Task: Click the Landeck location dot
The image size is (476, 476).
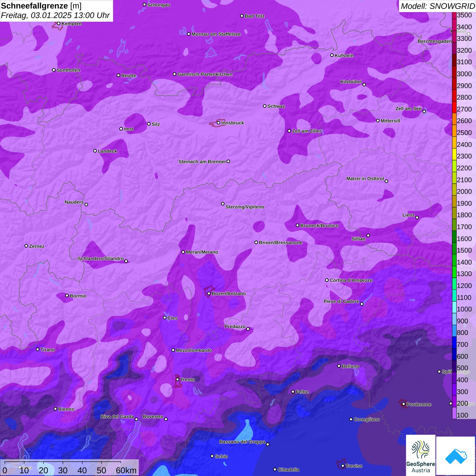Action: pyautogui.click(x=95, y=151)
